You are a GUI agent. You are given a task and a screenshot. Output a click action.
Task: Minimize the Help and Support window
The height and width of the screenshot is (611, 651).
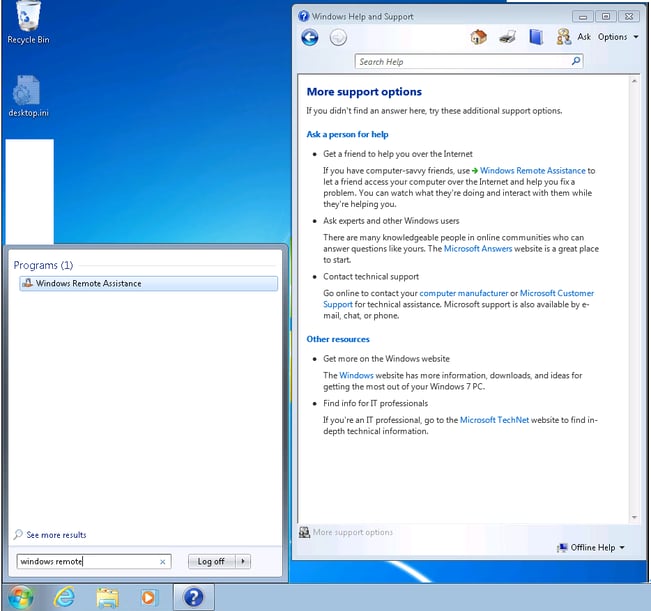pyautogui.click(x=583, y=17)
